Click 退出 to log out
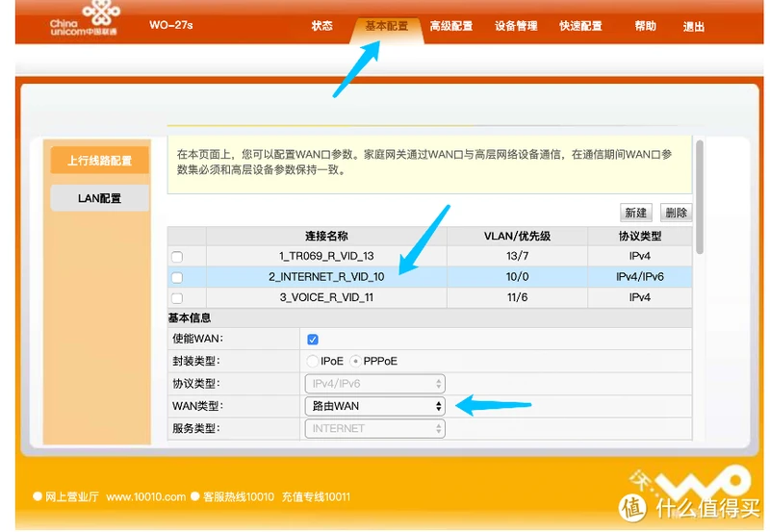770x532 pixels. [x=693, y=27]
